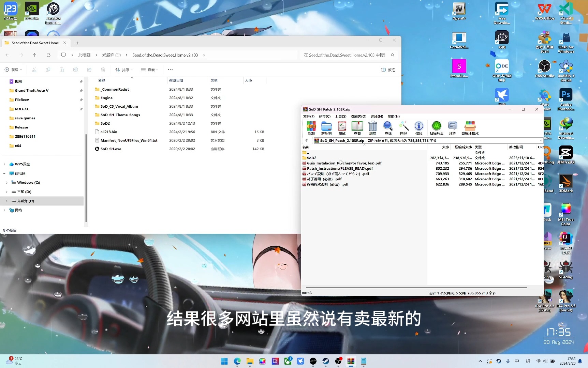
Task: Open Adobe Photoshop desktop shortcut
Action: pyautogui.click(x=566, y=99)
